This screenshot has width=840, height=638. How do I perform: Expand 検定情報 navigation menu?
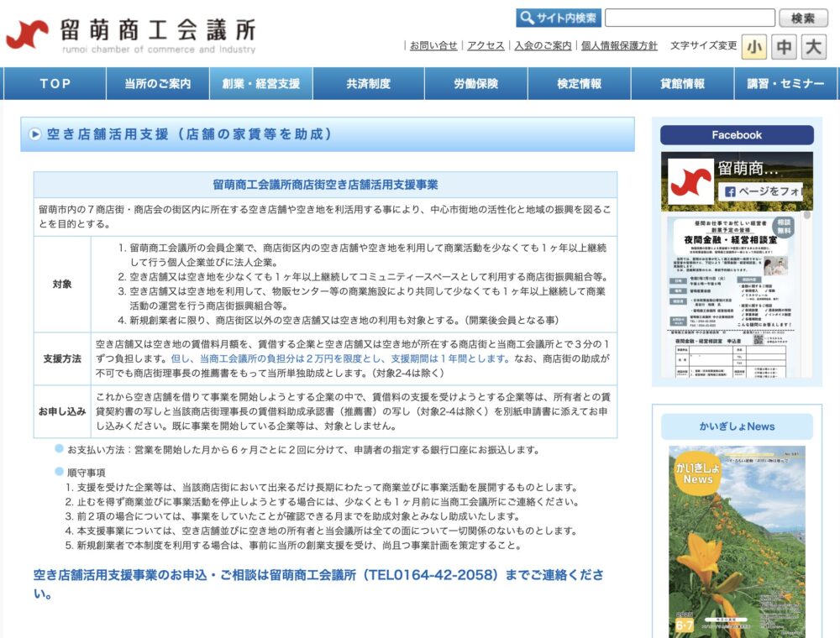(x=579, y=84)
